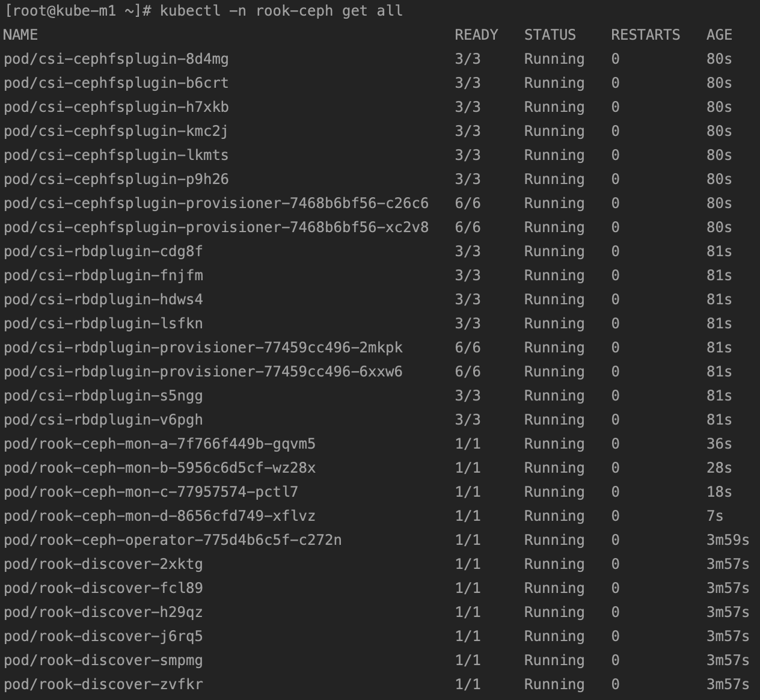Click the STATUS column header
Screen dimensions: 760x700
click(x=550, y=35)
